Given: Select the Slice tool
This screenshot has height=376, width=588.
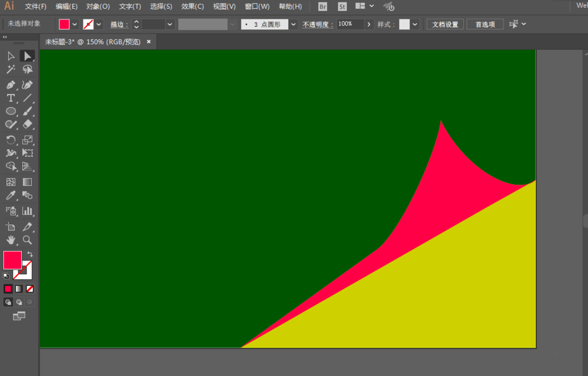Looking at the screenshot, I should [28, 227].
